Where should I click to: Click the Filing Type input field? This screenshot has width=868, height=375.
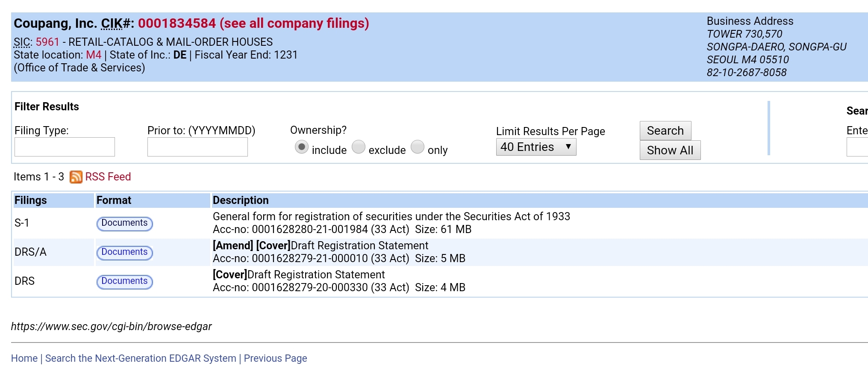65,147
